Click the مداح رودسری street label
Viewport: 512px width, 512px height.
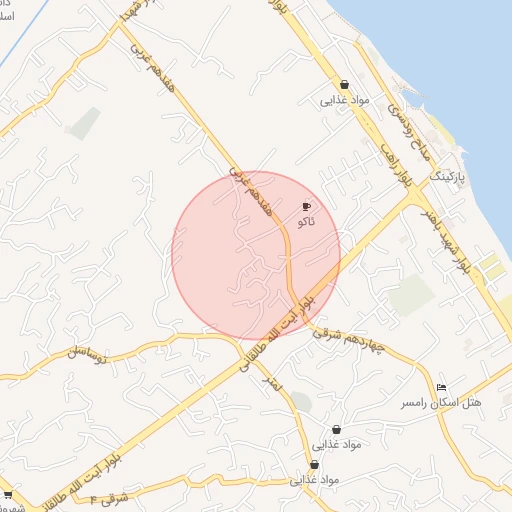click(408, 133)
